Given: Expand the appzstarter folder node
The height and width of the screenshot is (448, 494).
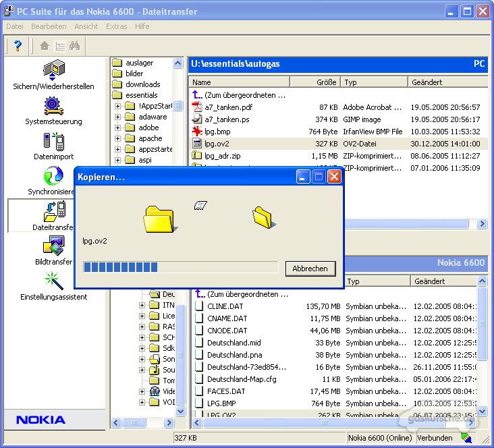Looking at the screenshot, I should 117,149.
